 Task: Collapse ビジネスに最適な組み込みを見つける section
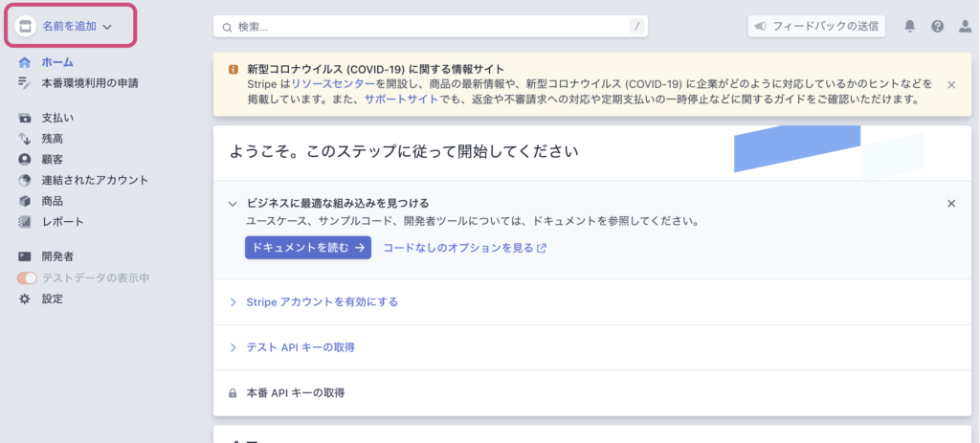tap(233, 204)
